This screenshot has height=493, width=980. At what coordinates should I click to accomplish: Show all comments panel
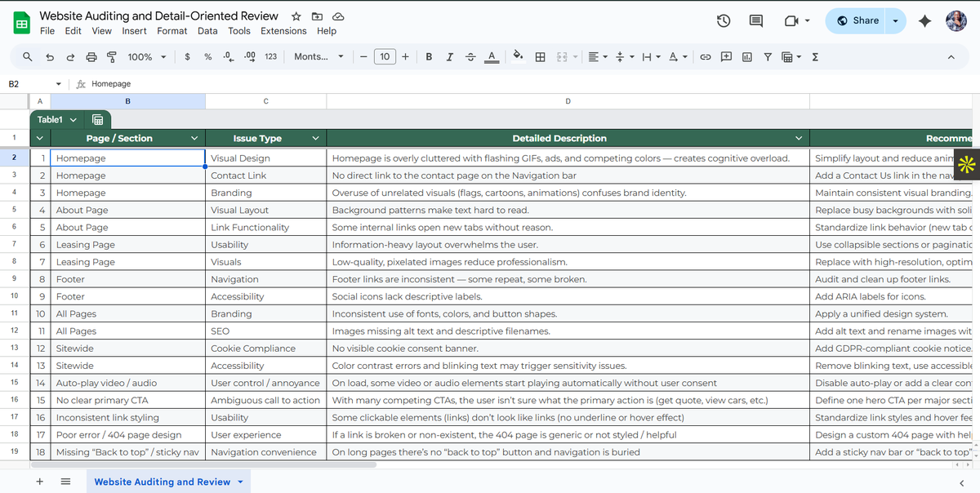click(x=756, y=21)
